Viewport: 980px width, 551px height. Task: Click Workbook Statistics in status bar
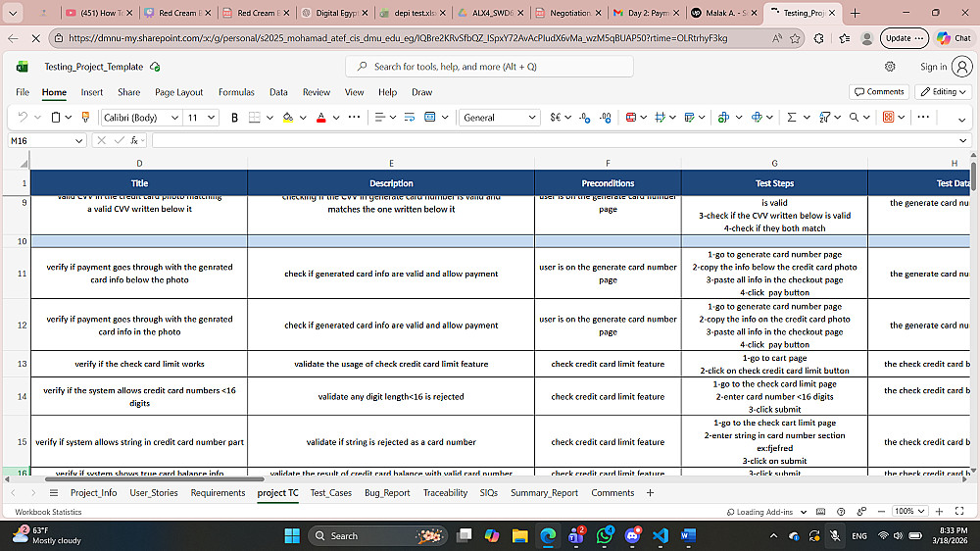(x=48, y=512)
